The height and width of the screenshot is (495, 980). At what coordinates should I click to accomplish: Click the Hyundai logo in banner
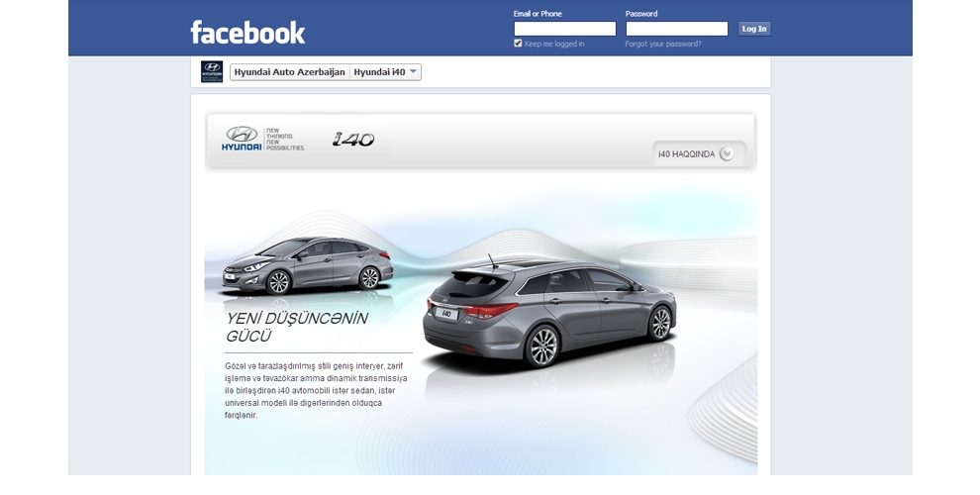pos(242,139)
